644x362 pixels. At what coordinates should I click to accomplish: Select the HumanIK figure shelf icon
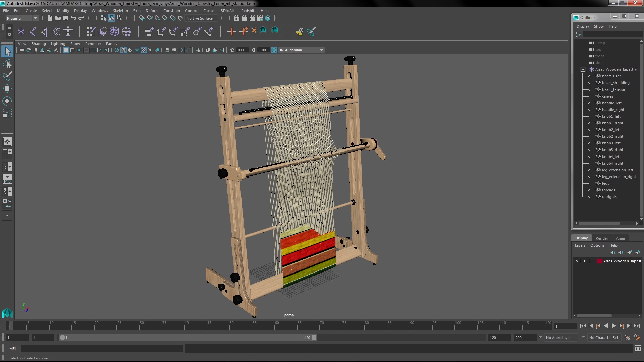68,32
